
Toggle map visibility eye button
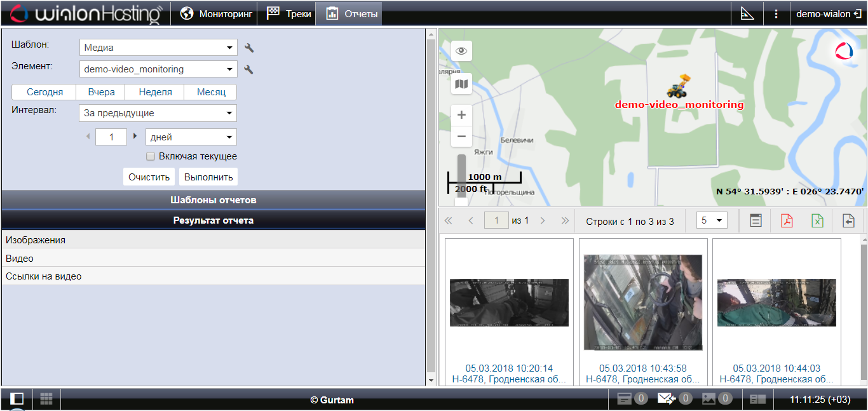point(461,50)
